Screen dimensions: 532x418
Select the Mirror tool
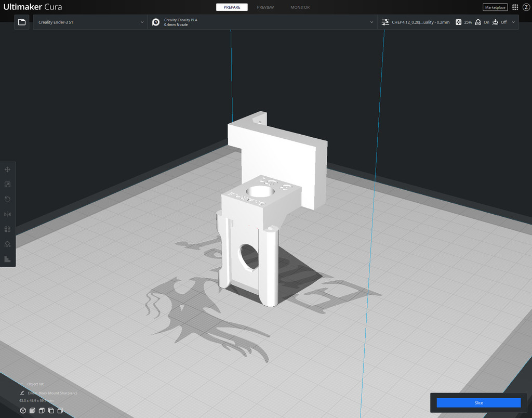(7, 214)
